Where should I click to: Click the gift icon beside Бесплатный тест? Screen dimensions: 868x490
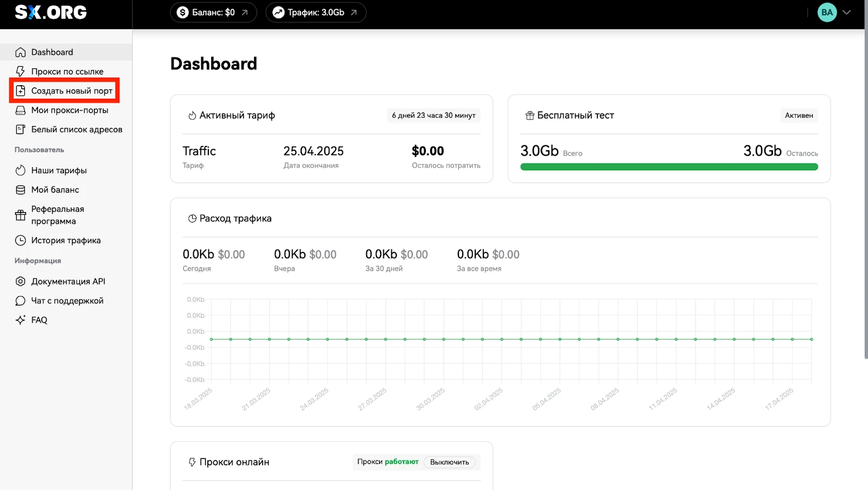pyautogui.click(x=530, y=116)
